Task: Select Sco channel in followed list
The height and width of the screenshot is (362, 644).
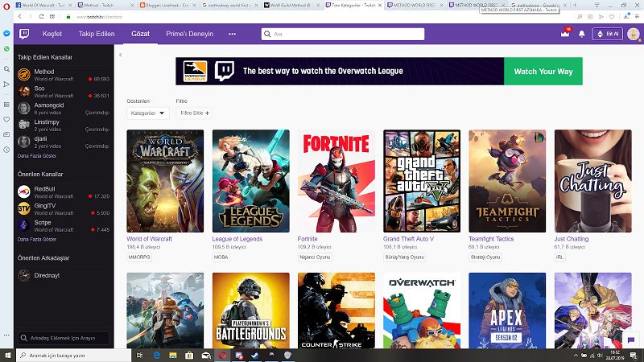Action: 64,92
